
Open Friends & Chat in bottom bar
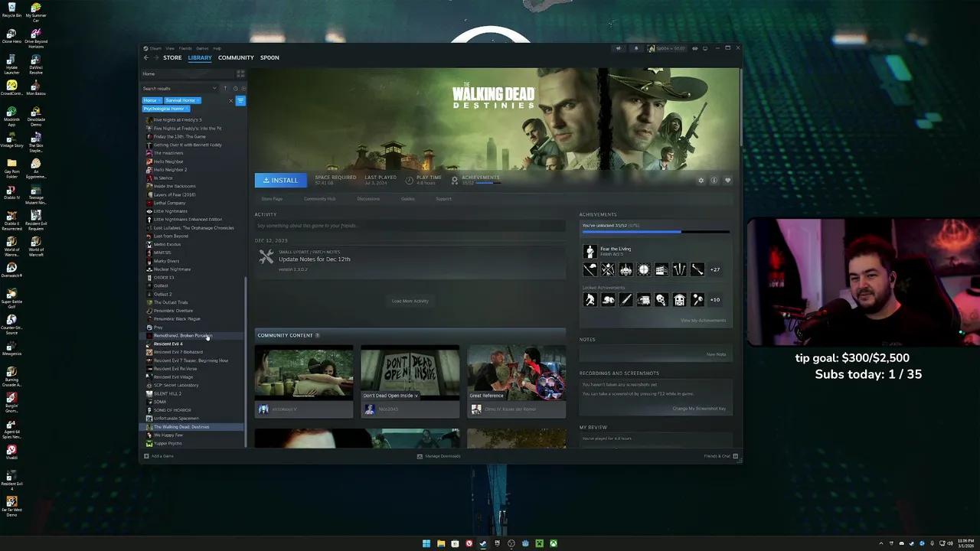[x=721, y=456]
